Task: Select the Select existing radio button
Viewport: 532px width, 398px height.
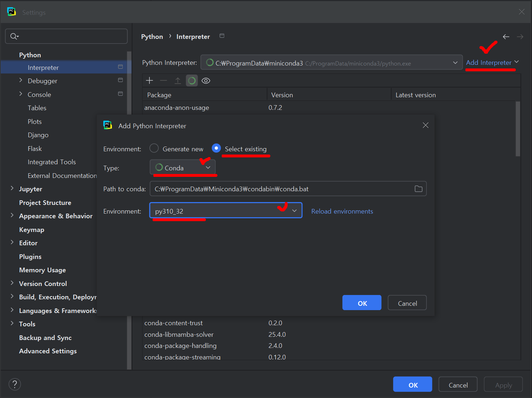Action: tap(216, 148)
